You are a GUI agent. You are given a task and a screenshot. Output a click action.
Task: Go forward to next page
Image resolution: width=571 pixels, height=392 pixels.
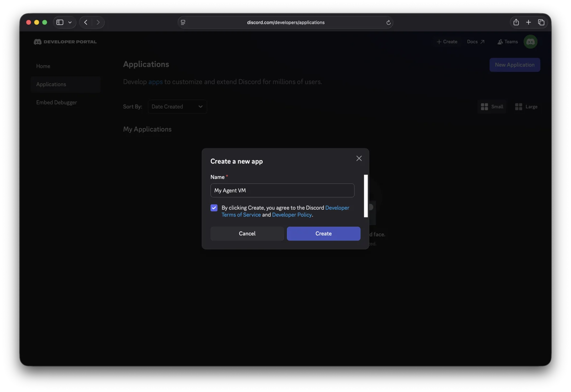[98, 22]
